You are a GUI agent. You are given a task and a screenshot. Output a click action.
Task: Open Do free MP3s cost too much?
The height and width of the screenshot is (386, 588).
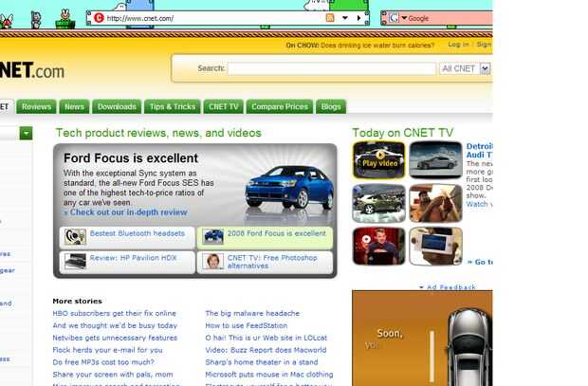pos(103,362)
